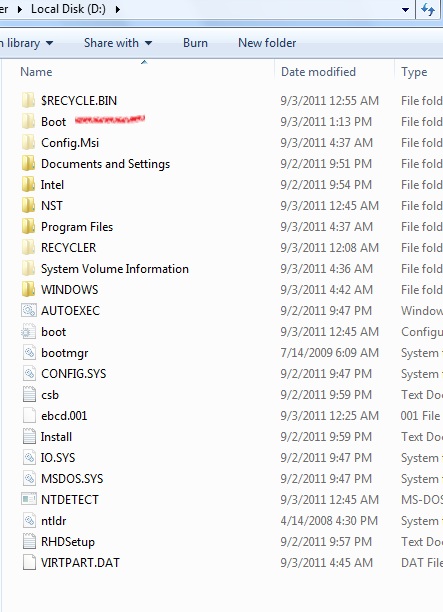Expand the address bar history dropdown arrow
The image size is (443, 612).
coord(406,9)
